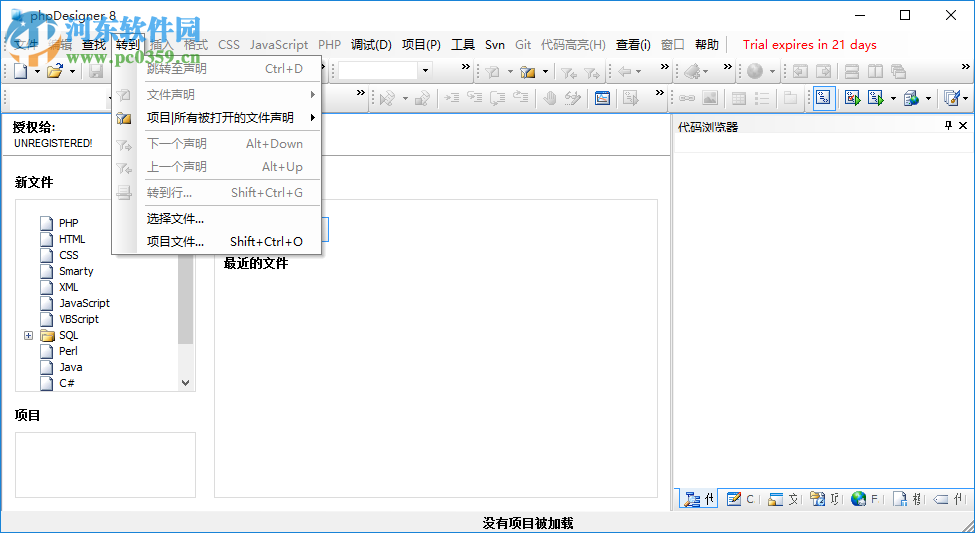Screen dimensions: 975x533
Task: Click the new document icon in toolbar
Action: (x=21, y=72)
